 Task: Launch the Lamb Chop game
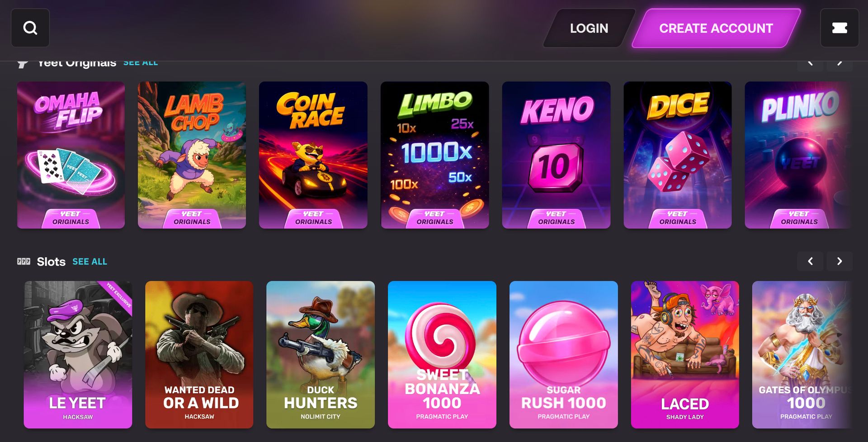tap(192, 155)
